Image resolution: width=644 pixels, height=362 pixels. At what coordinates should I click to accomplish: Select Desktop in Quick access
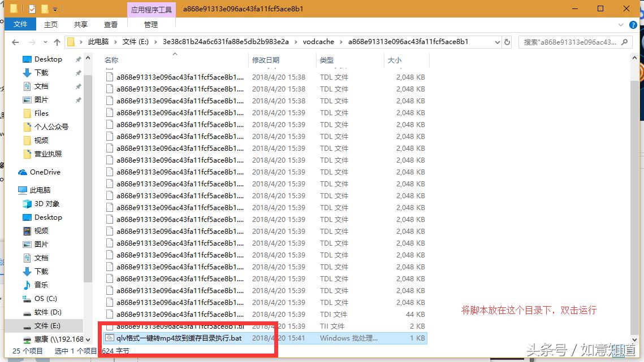pyautogui.click(x=48, y=59)
